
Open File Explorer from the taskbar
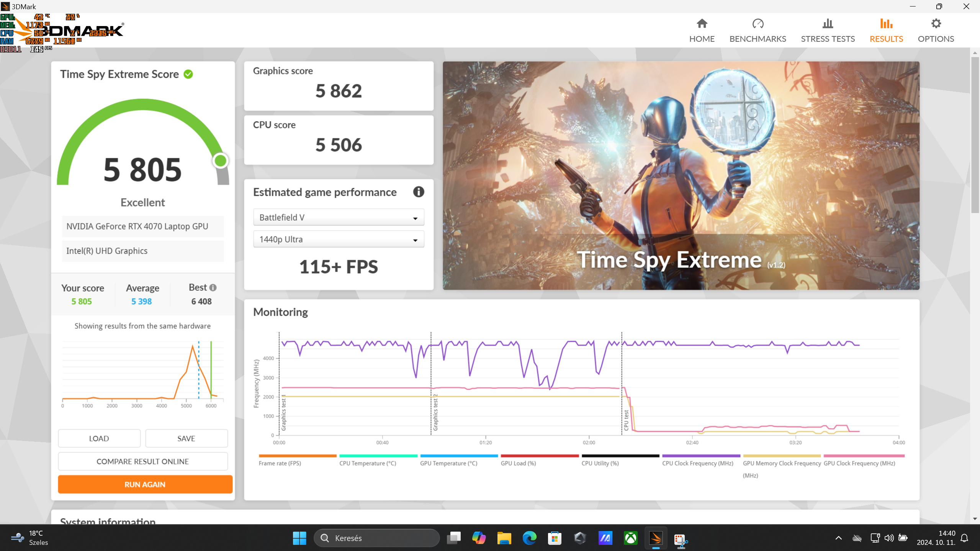tap(504, 538)
